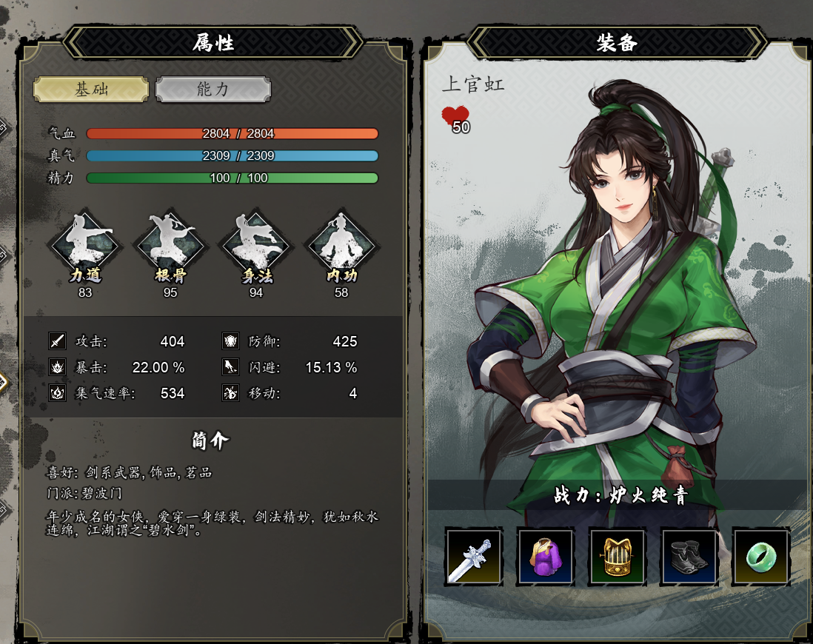Click the 暴击 critical hit stat icon
Viewport: 813px width, 644px height.
tap(57, 367)
